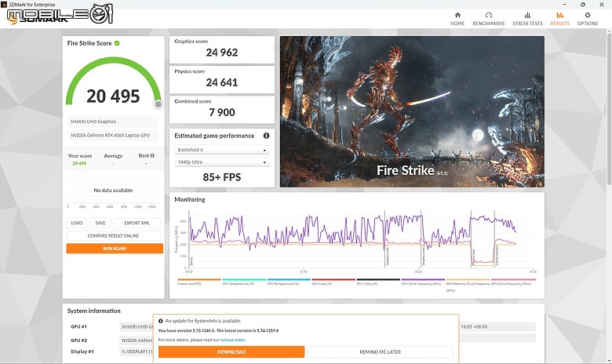Click the EXPORT XML button
612x364 pixels.
(137, 223)
